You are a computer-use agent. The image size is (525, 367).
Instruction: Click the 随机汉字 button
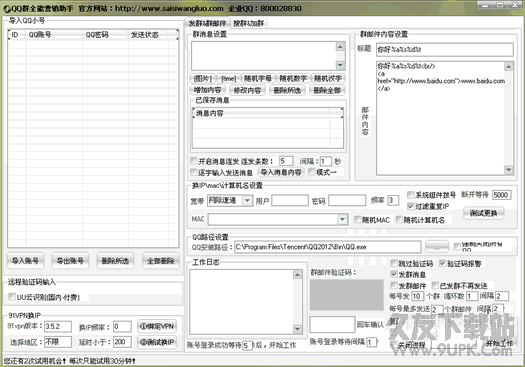point(328,78)
